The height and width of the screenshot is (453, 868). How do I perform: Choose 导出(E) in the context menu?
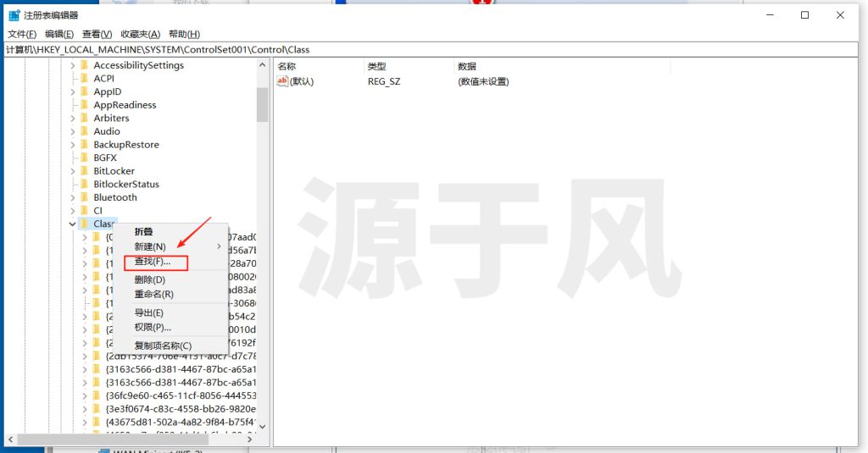point(171,313)
